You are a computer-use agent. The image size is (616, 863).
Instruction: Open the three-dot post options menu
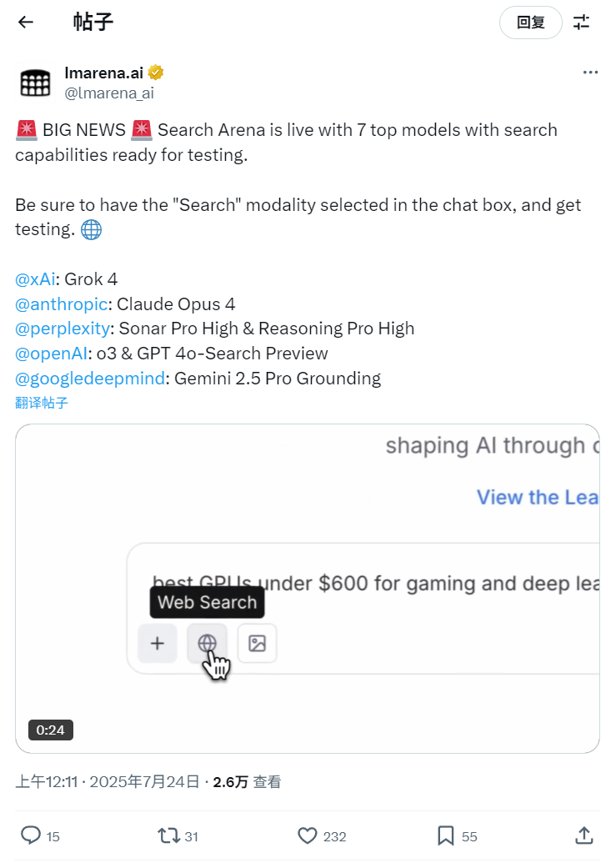(590, 72)
